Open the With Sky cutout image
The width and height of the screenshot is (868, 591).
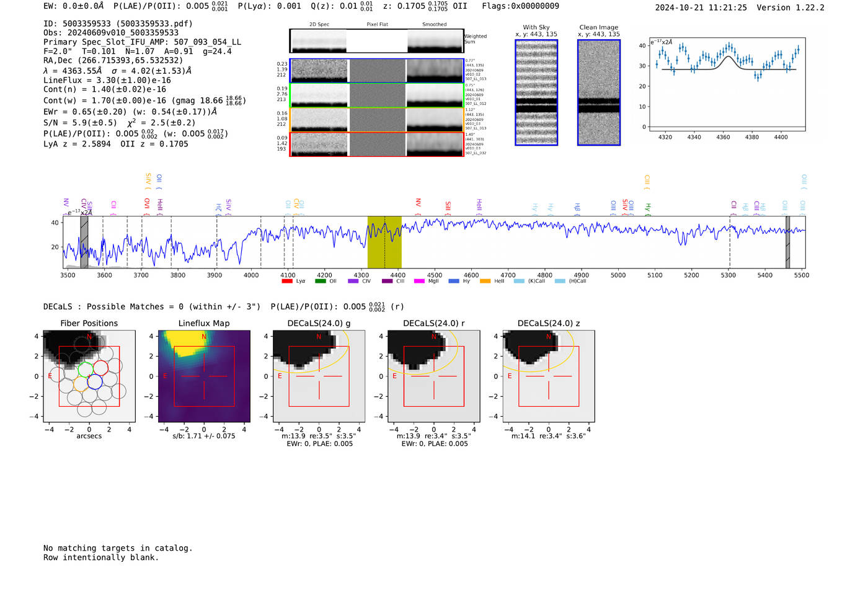point(536,92)
